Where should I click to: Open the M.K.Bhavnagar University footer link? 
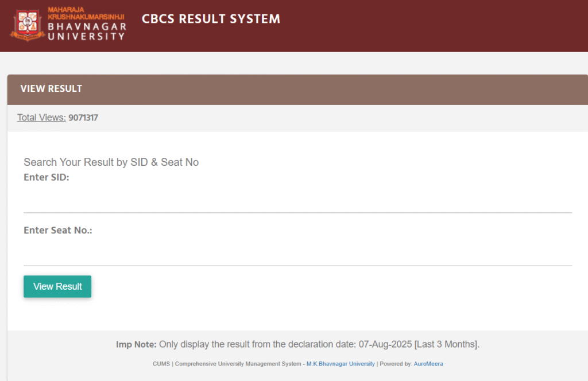point(341,364)
